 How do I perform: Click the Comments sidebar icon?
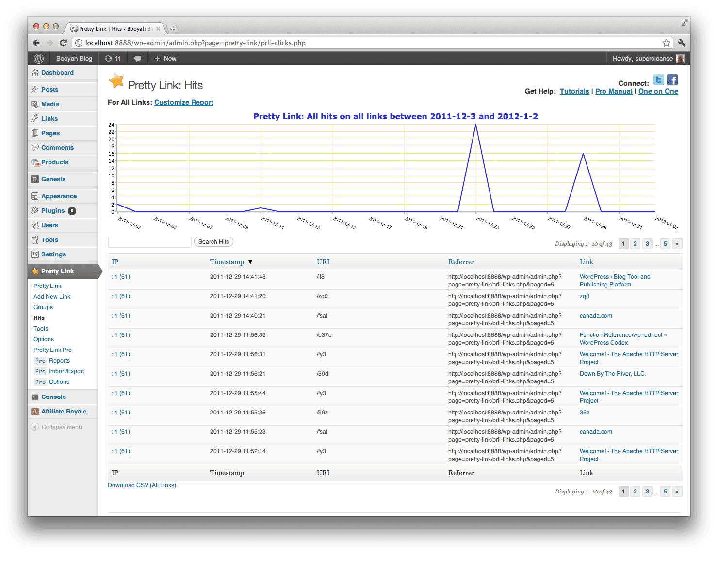click(35, 148)
